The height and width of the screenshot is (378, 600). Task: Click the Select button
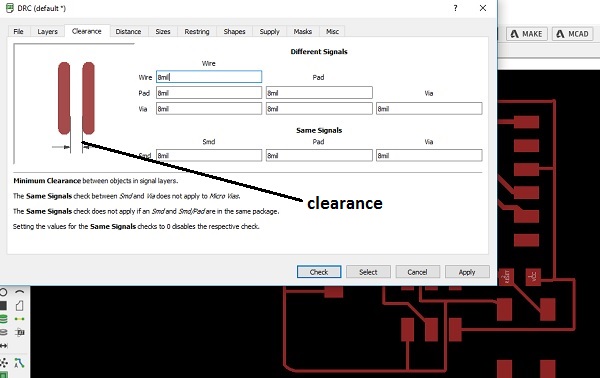[368, 272]
